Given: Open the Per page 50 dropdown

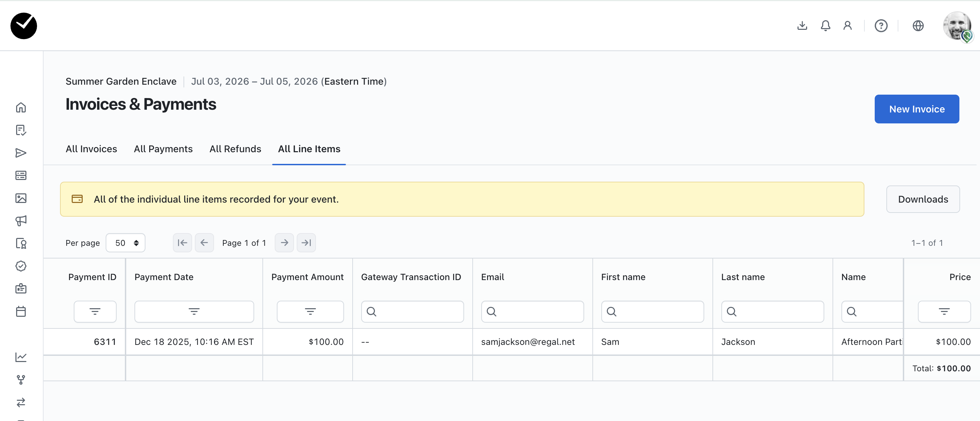Looking at the screenshot, I should point(126,243).
